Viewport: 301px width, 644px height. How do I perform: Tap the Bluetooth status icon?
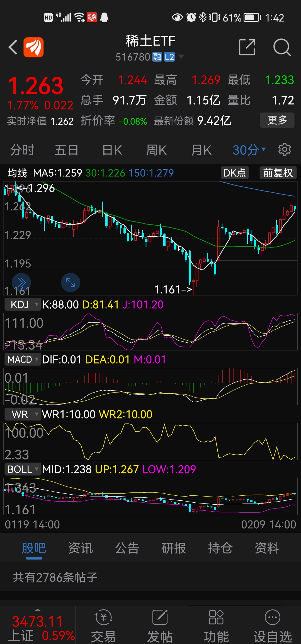[x=203, y=17]
